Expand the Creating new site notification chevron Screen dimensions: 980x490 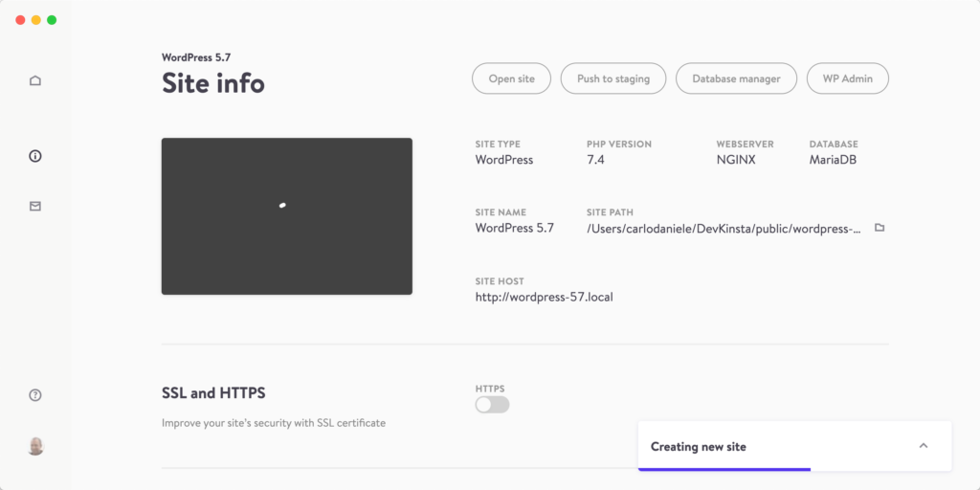(924, 446)
